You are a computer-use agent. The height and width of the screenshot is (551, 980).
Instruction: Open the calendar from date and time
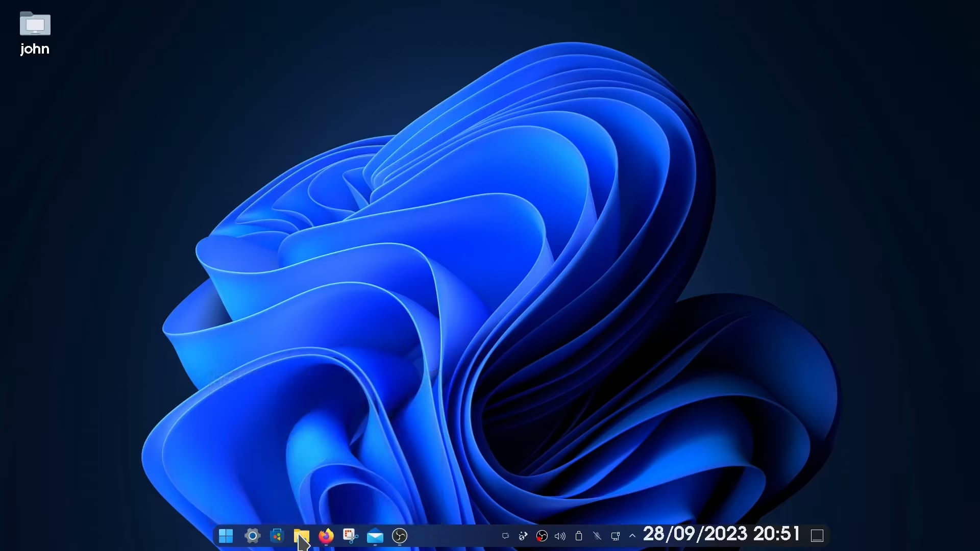pos(721,534)
